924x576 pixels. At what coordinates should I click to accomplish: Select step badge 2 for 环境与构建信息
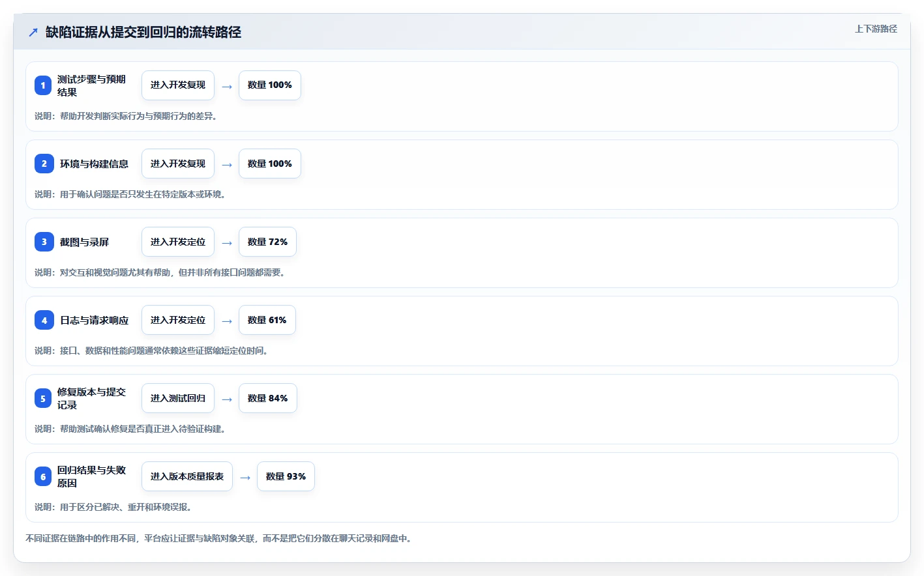tap(44, 164)
